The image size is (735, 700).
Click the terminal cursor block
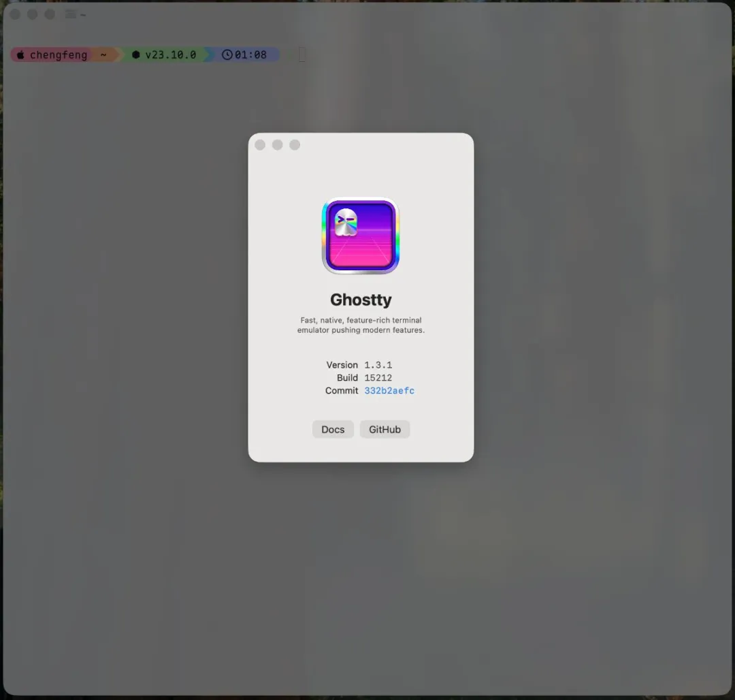pos(302,55)
